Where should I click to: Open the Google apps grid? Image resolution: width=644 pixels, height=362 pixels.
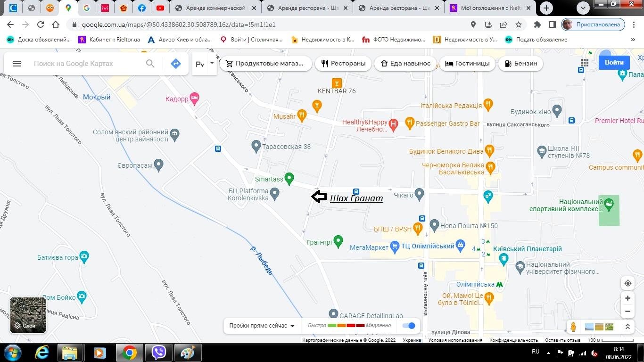585,63
